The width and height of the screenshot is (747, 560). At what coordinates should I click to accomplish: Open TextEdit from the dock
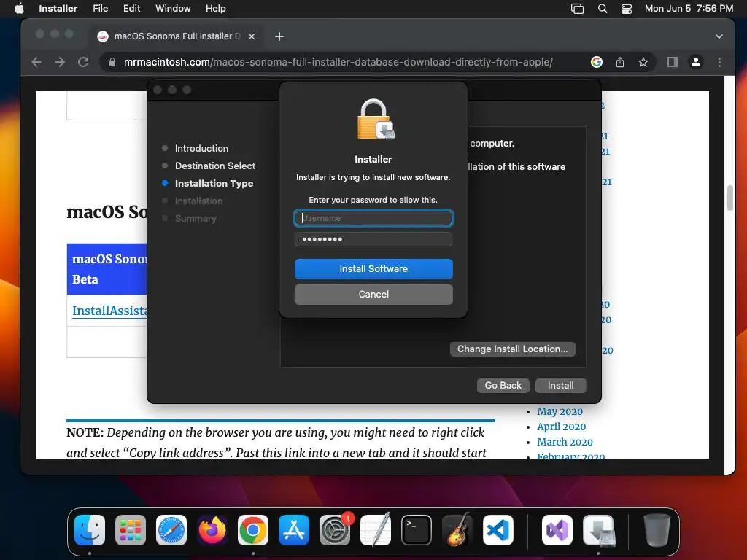click(x=376, y=530)
